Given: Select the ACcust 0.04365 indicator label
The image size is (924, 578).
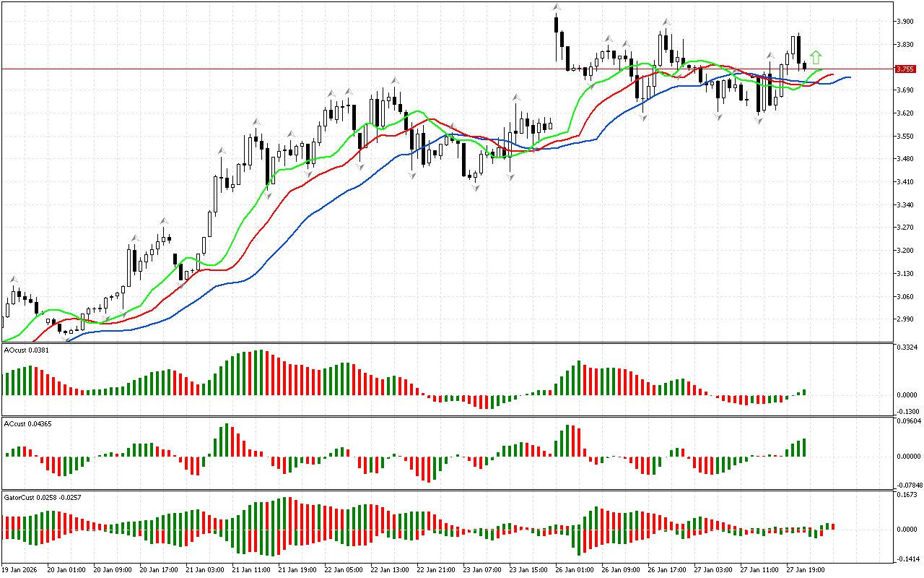Looking at the screenshot, I should (x=27, y=423).
